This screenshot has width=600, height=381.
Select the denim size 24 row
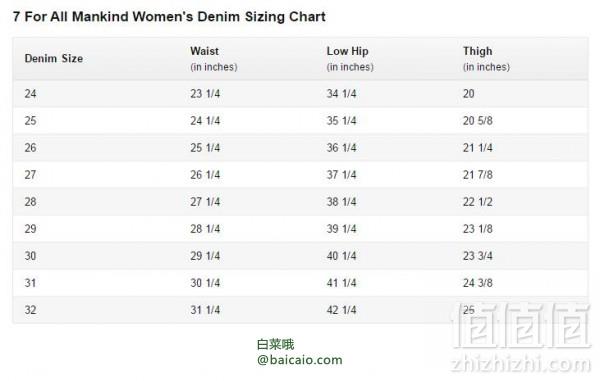pos(300,94)
